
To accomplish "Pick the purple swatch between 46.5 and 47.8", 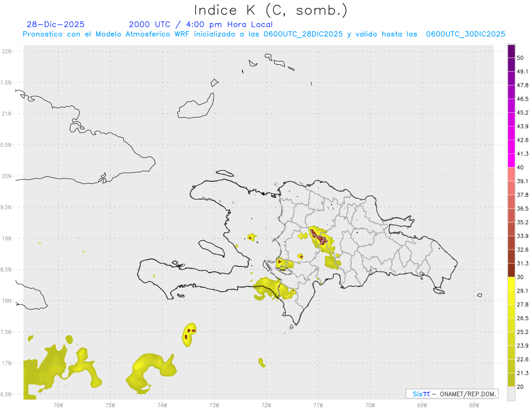I will 511,92.
